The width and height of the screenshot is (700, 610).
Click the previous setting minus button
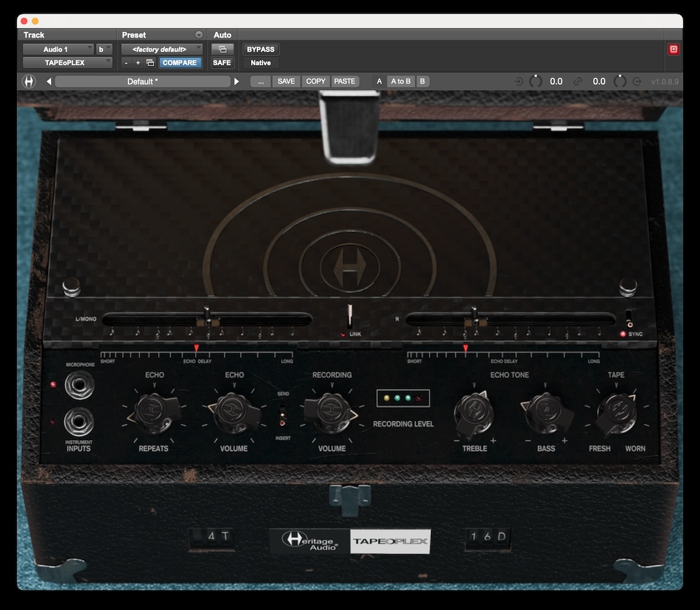pos(126,62)
